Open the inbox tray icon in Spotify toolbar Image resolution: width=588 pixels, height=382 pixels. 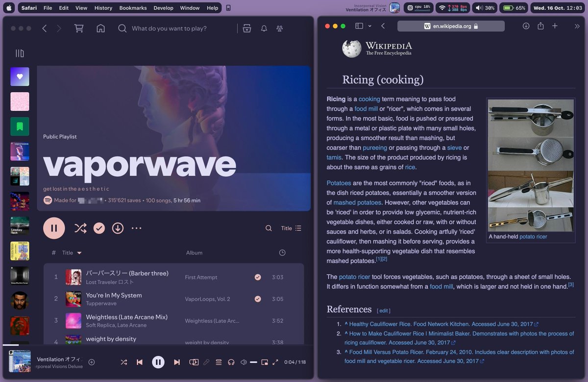click(x=247, y=28)
